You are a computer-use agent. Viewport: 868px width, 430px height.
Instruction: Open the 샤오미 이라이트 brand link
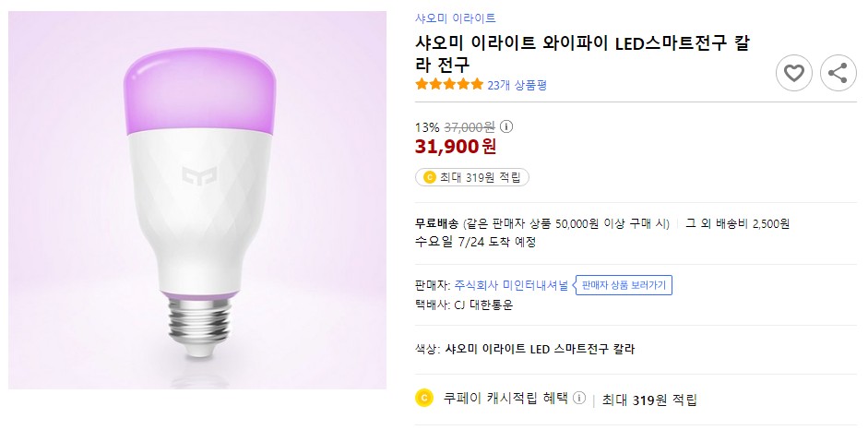pos(456,18)
